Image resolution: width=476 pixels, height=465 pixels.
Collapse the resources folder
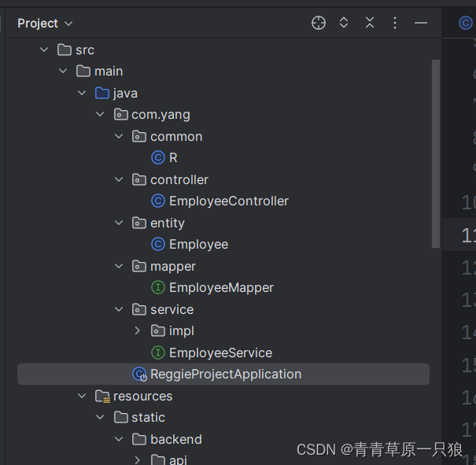(82, 396)
